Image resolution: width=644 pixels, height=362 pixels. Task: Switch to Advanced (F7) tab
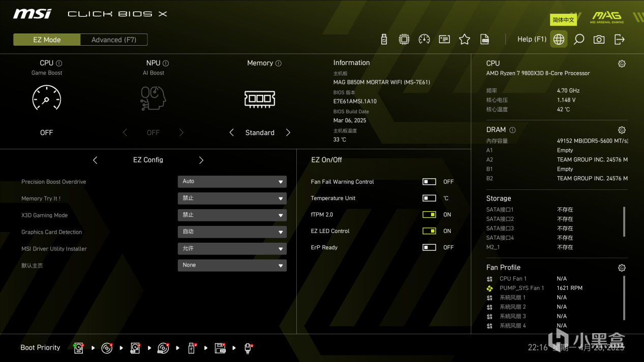point(114,40)
